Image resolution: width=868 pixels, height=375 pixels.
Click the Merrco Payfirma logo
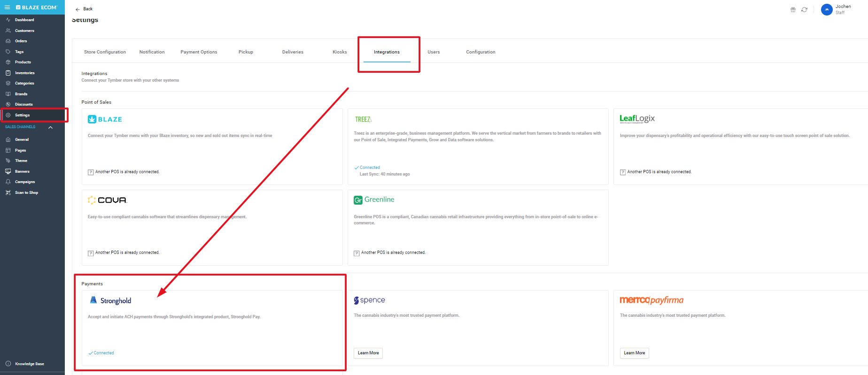coord(651,300)
